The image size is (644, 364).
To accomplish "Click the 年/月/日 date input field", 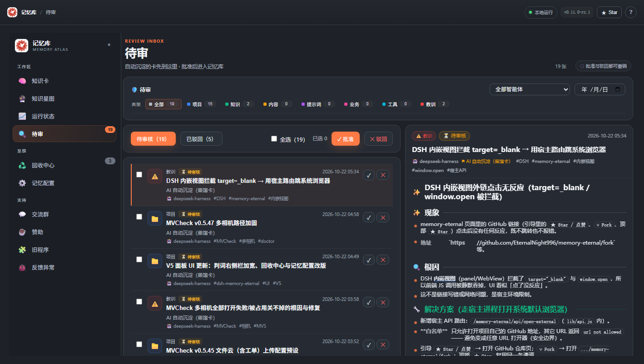I will click(600, 89).
